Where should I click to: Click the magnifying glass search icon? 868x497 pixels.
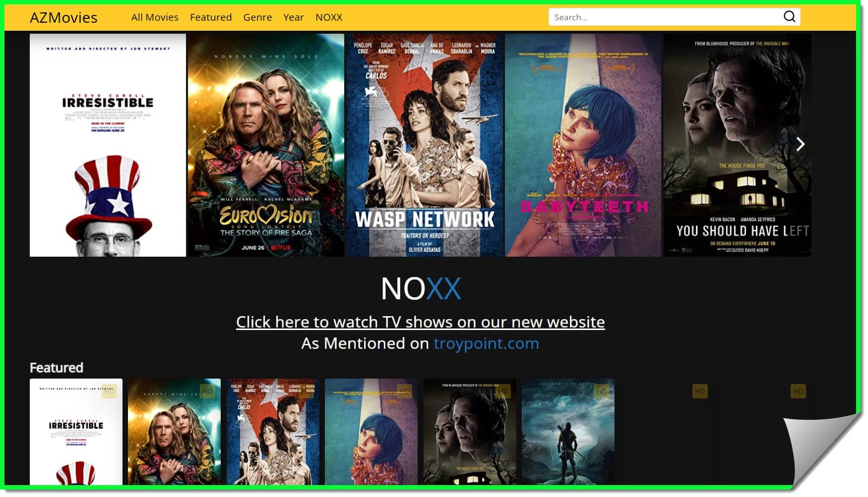(789, 17)
